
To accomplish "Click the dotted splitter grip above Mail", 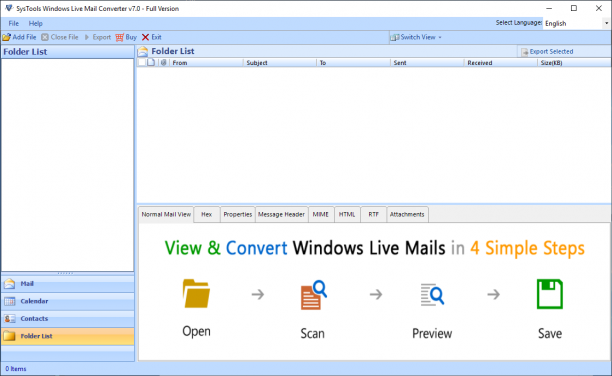I will [x=65, y=273].
